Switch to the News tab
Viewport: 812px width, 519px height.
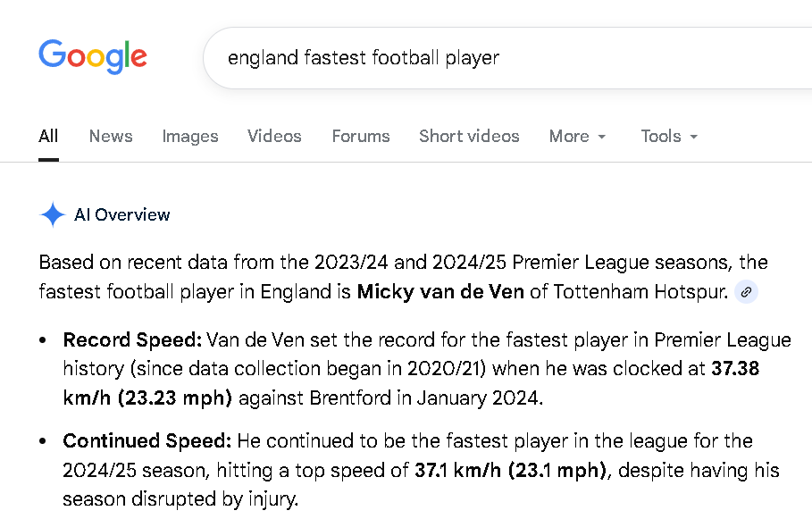click(111, 137)
